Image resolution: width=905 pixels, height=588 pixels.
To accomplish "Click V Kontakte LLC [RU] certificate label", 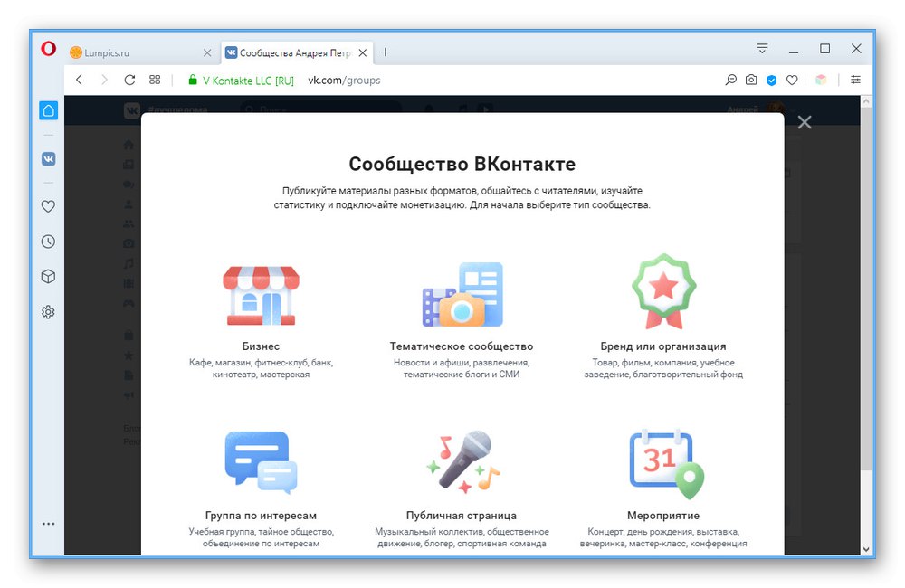I will pos(248,81).
